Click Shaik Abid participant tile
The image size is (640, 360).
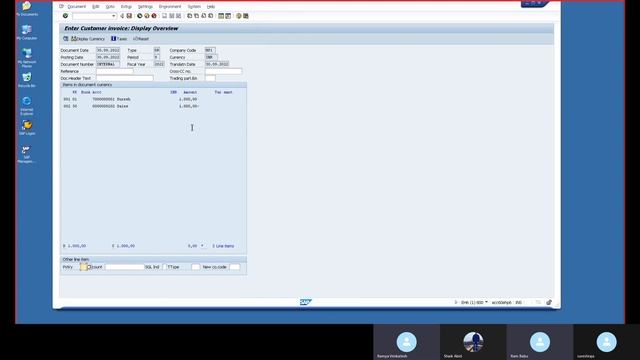473,342
